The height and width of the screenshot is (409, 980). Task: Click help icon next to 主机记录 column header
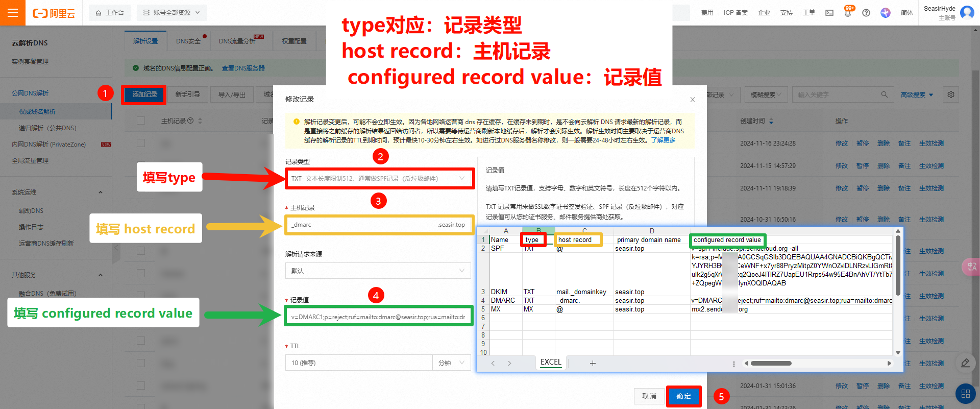(x=190, y=121)
